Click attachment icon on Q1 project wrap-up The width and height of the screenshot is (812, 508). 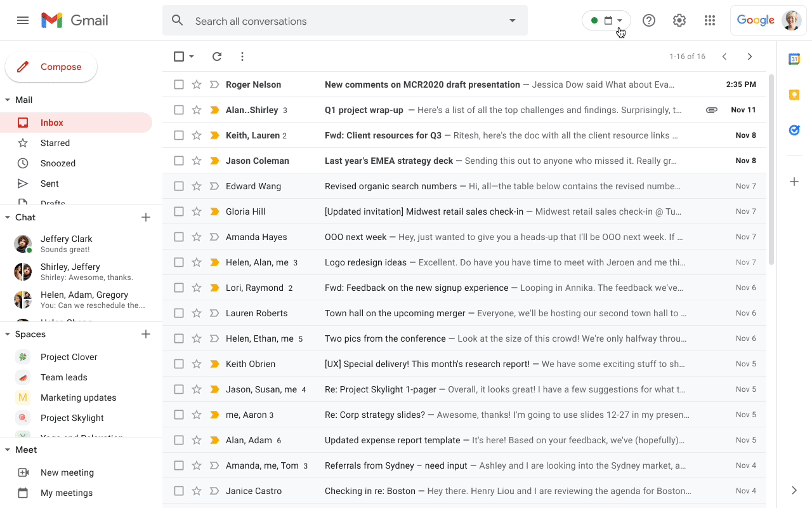click(712, 110)
